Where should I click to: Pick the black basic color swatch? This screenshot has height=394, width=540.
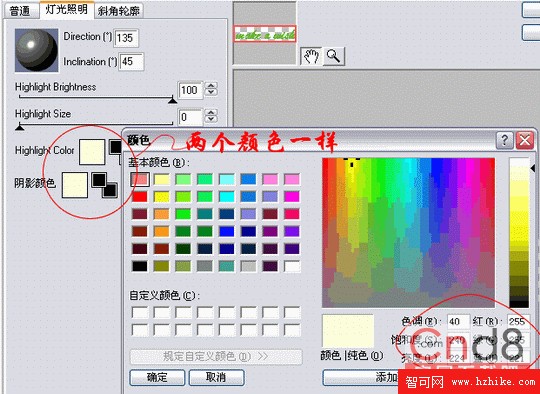point(140,266)
